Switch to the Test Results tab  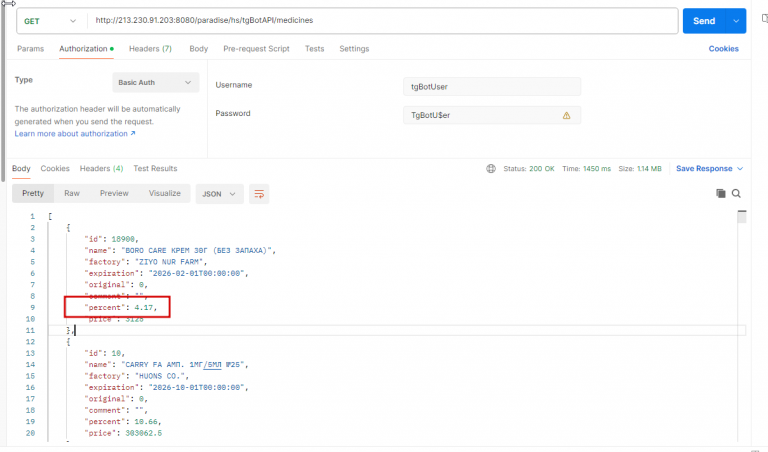(155, 168)
